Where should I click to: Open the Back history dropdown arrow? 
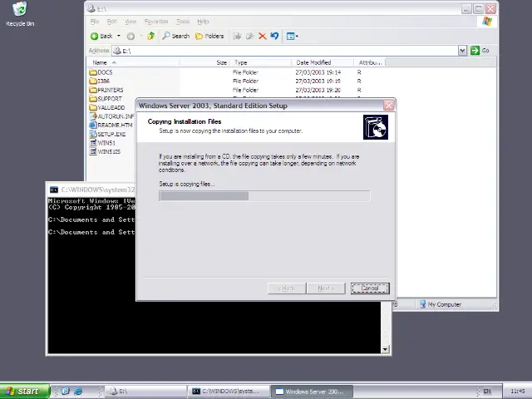[118, 36]
